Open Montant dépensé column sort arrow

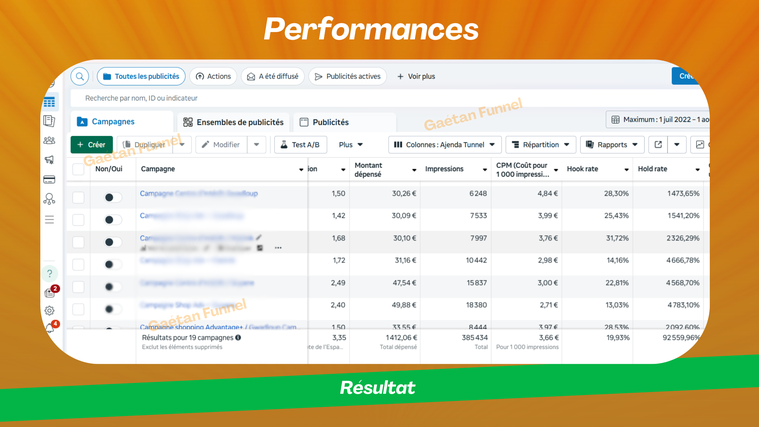tap(414, 169)
